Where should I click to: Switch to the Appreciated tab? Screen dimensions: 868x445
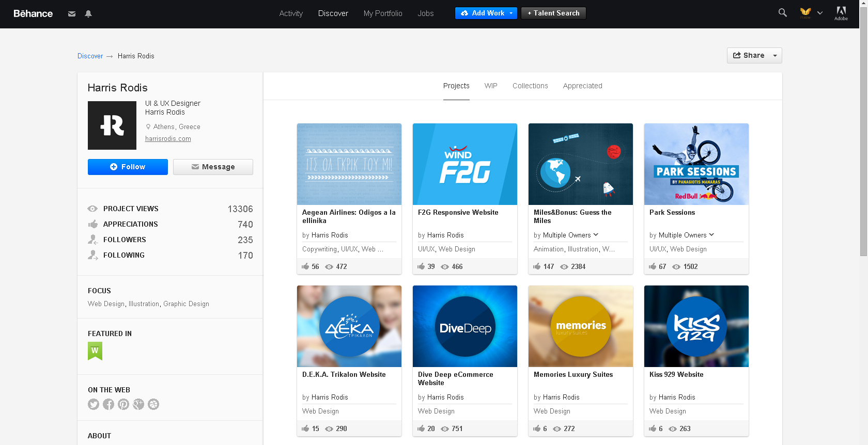coord(583,86)
